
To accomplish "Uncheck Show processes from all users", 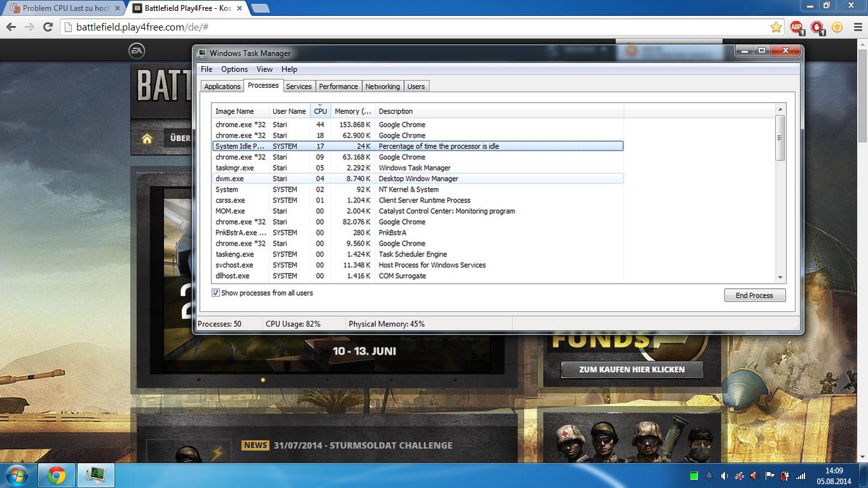I will 216,293.
